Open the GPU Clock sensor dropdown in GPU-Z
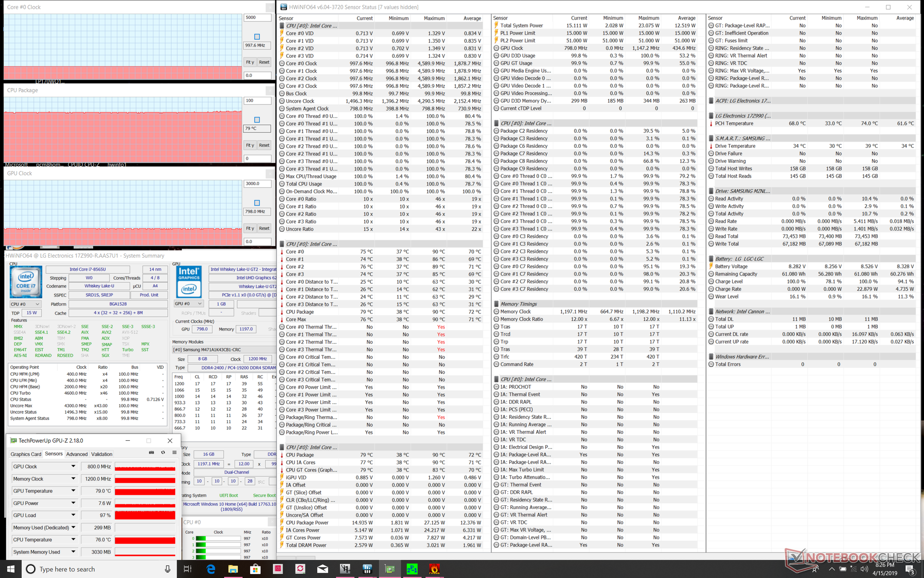924x578 pixels. pyautogui.click(x=73, y=466)
